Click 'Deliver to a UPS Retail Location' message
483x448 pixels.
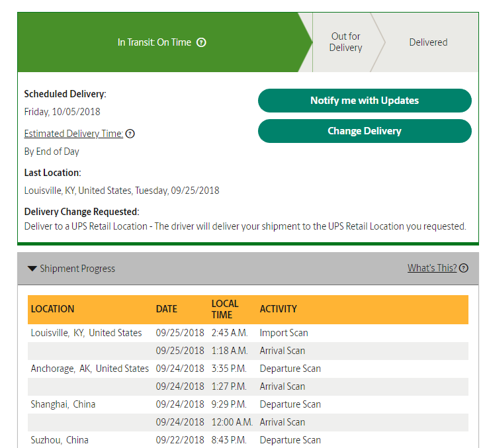(245, 226)
